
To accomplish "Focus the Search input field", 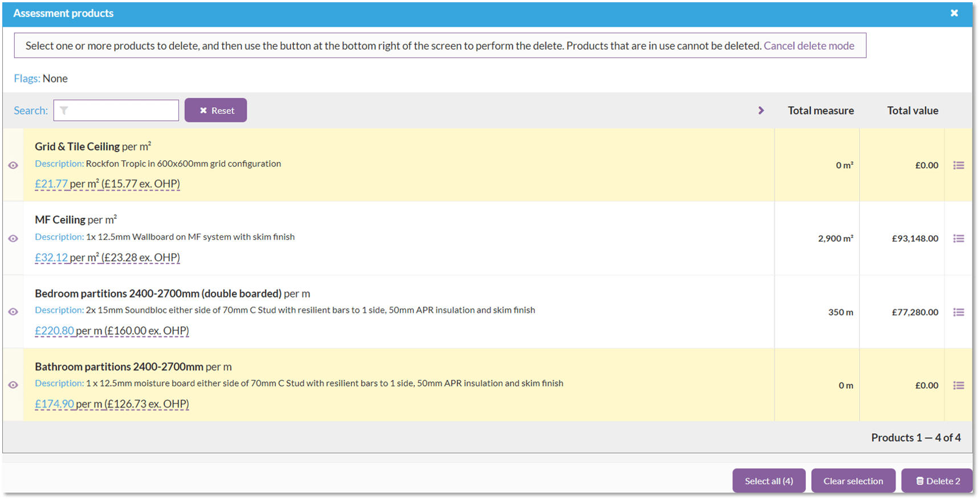I will pyautogui.click(x=122, y=111).
